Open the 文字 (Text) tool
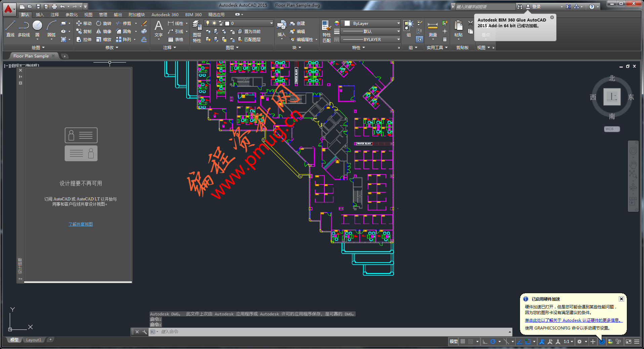This screenshot has width=644, height=349. [159, 28]
